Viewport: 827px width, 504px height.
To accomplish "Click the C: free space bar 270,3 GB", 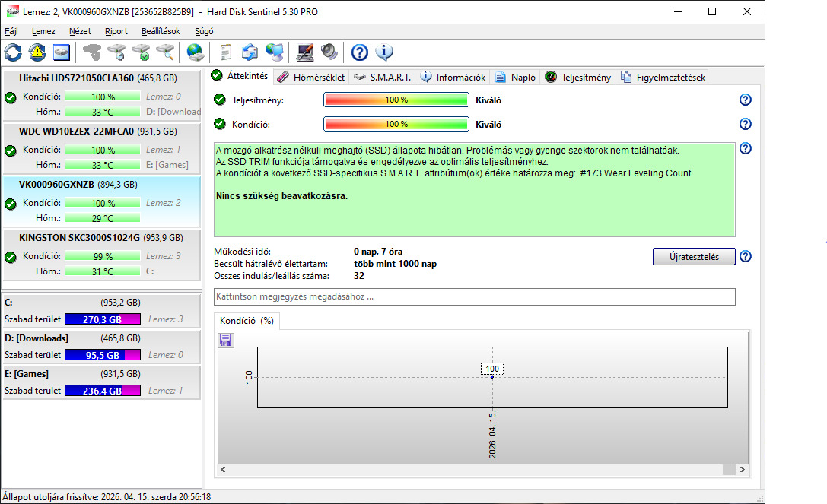I will tap(102, 319).
